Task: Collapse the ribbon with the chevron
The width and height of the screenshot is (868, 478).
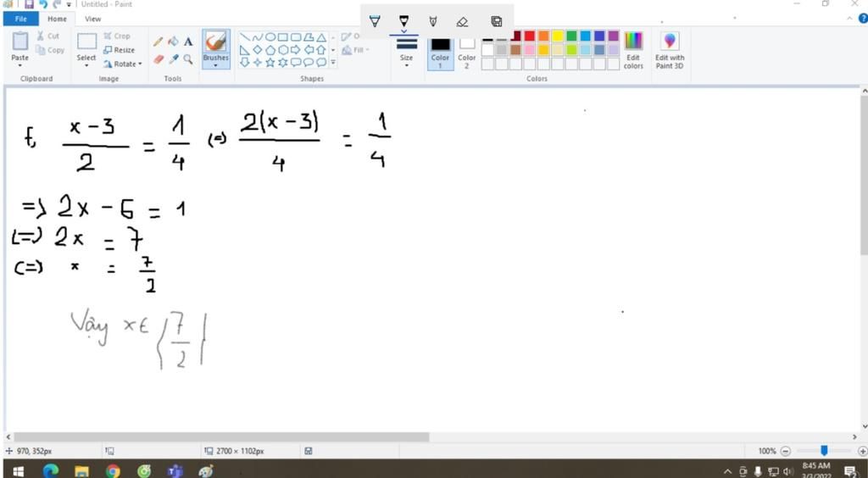Action: pyautogui.click(x=850, y=19)
